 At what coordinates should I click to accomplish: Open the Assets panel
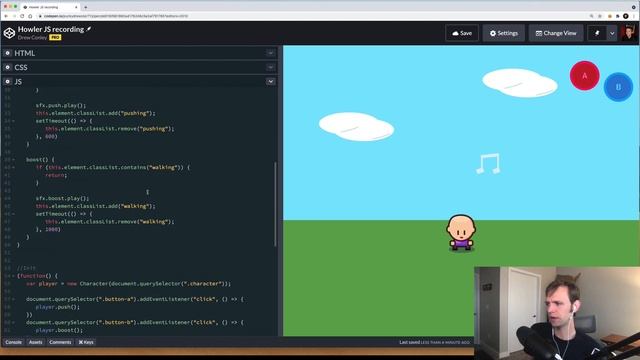[x=36, y=342]
